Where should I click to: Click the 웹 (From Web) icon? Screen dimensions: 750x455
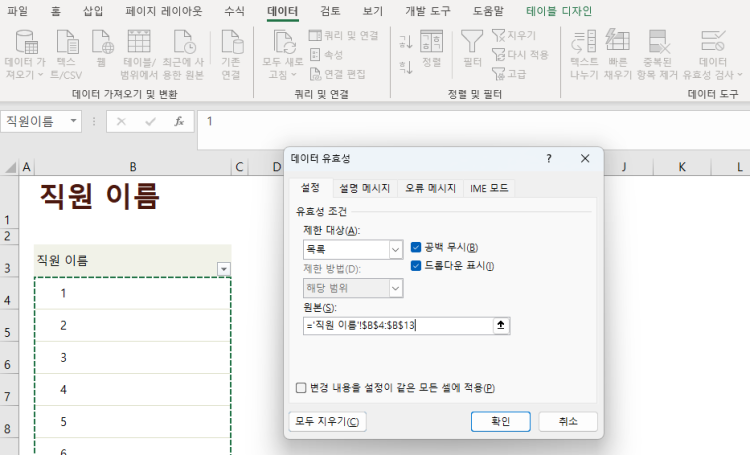[102, 42]
